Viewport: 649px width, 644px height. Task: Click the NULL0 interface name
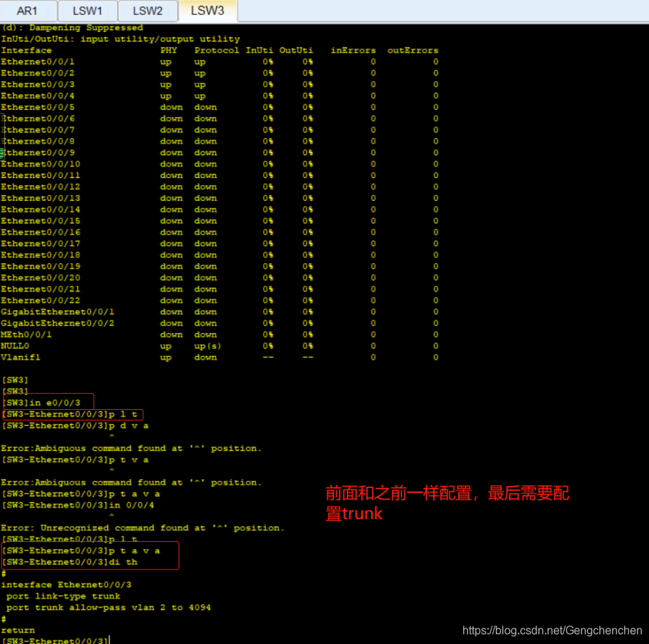15,346
